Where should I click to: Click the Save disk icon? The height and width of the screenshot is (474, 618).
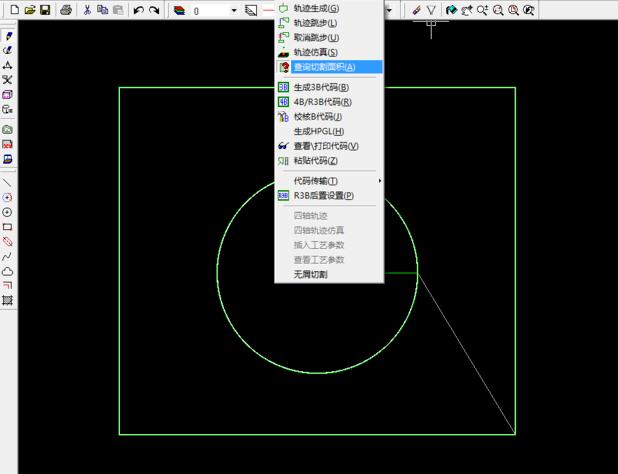coord(45,10)
